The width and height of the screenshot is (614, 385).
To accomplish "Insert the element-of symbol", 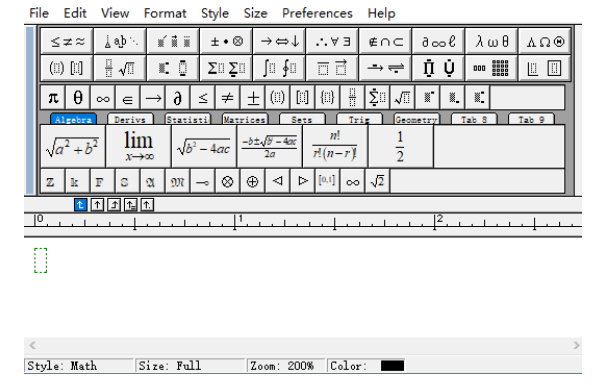I will (x=128, y=98).
